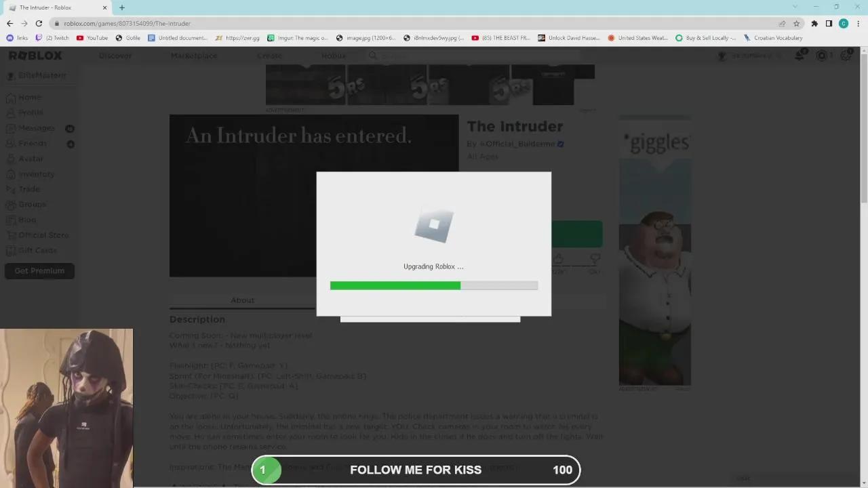Open Trade in Roblox sidebar
This screenshot has width=868, height=488.
(23, 189)
